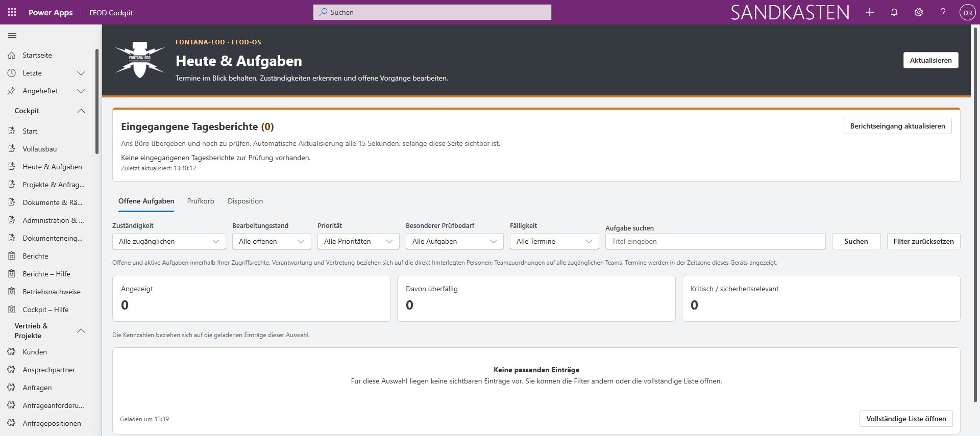
Task: Click the puzzle icon beside Kunden
Action: click(12, 352)
